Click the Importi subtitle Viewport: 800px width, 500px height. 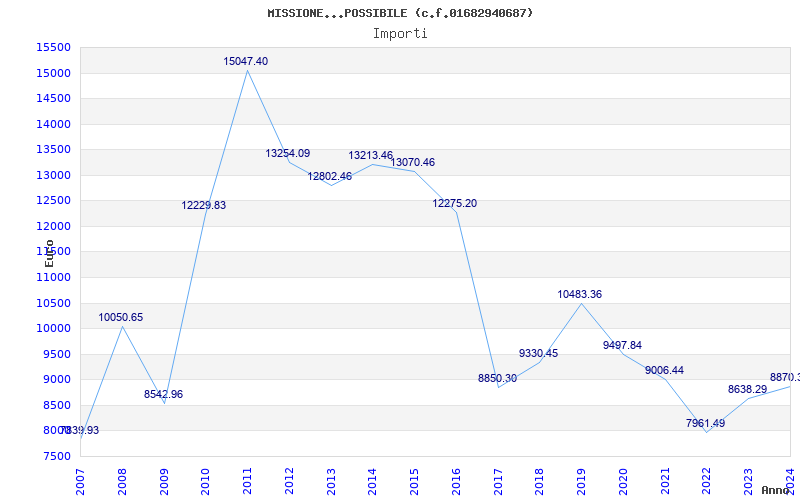point(400,34)
